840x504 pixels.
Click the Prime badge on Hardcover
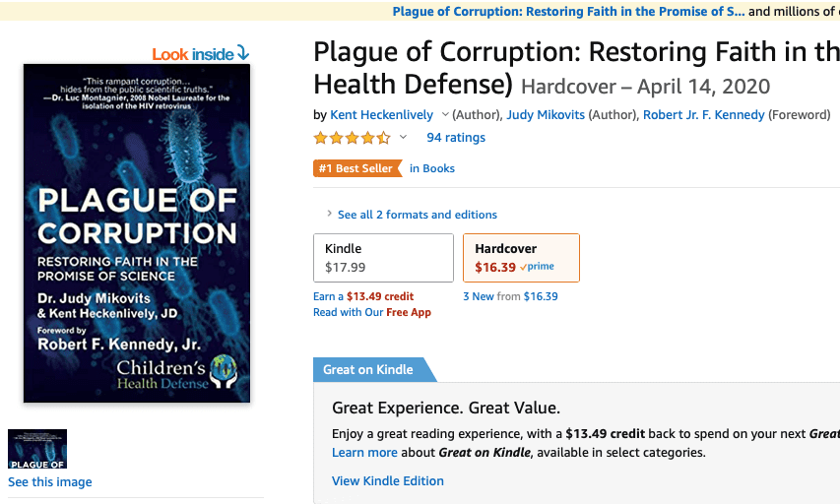pos(538,267)
